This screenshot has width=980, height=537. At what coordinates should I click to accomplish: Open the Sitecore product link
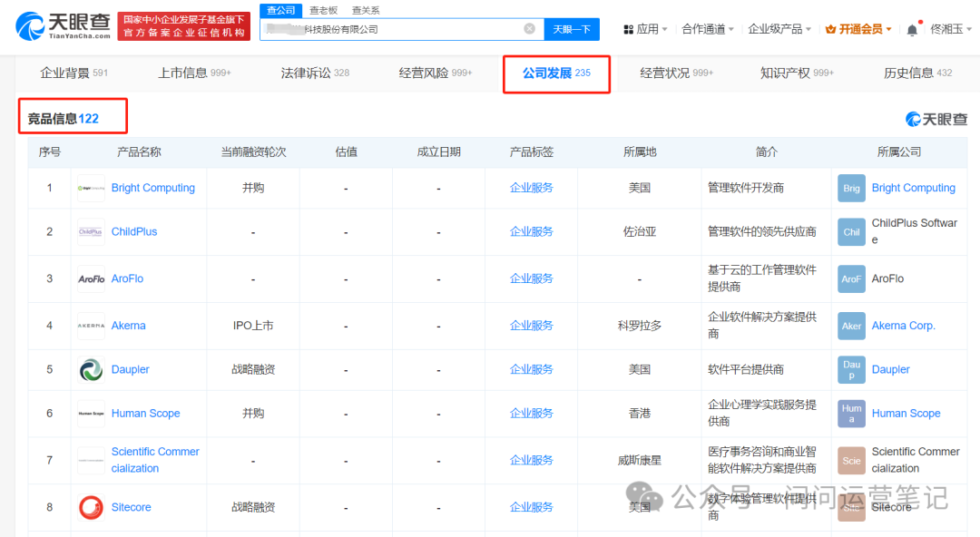(132, 507)
